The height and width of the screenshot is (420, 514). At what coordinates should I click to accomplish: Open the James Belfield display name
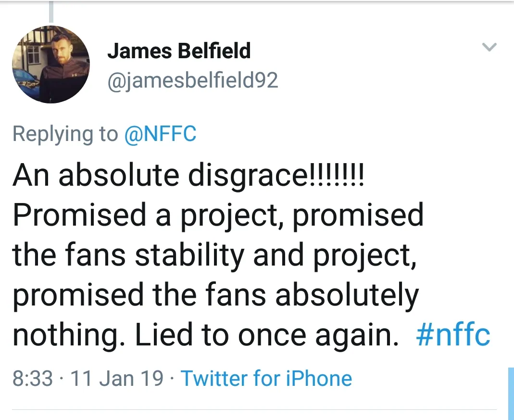tap(178, 51)
